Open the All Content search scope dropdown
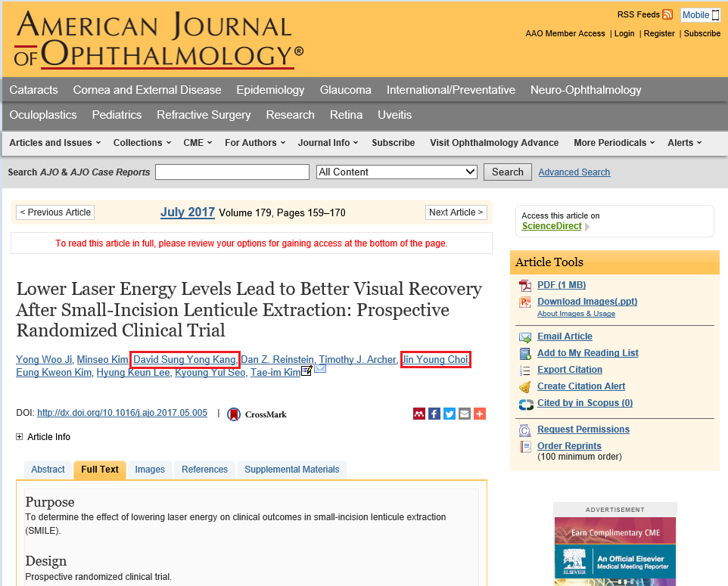 pos(397,172)
